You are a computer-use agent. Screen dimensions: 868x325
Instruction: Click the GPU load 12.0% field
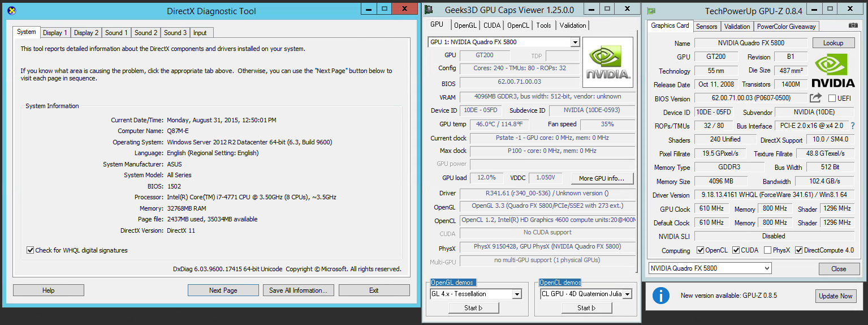click(486, 178)
